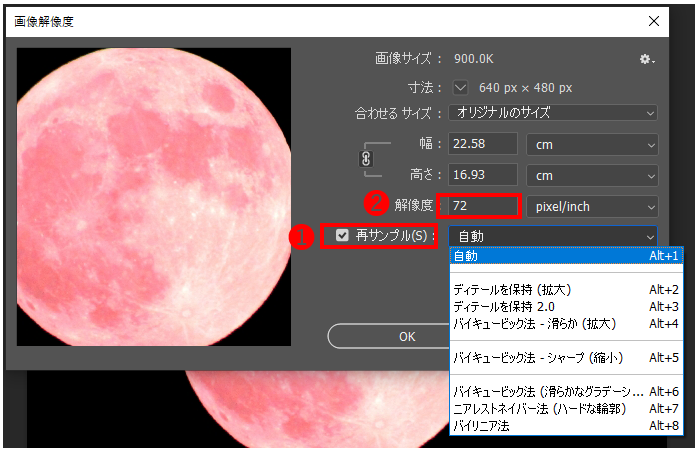The width and height of the screenshot is (699, 451).
Task: Open the pixel/inch resolution unit dropdown
Action: pyautogui.click(x=592, y=206)
